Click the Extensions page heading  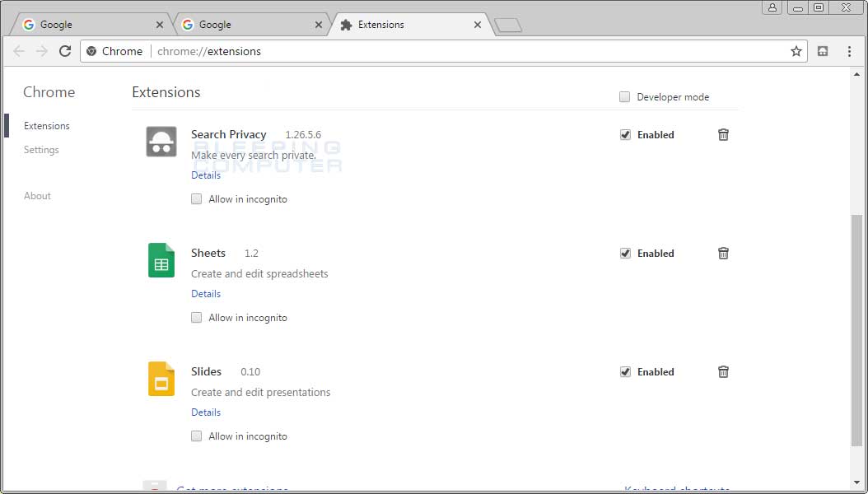(x=166, y=92)
